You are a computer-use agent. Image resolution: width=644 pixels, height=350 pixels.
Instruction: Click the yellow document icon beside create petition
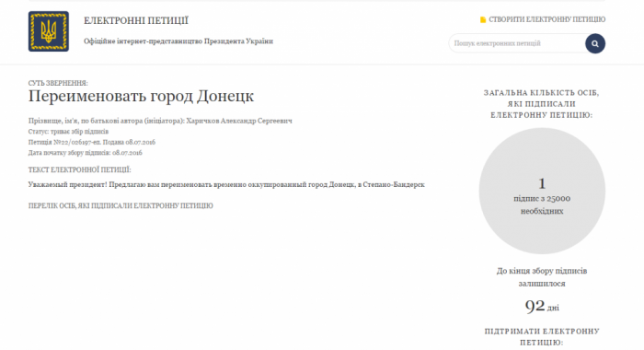pos(483,19)
